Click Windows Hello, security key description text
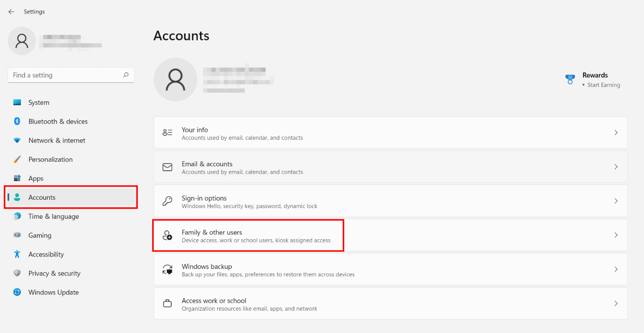644x333 pixels. pos(250,206)
